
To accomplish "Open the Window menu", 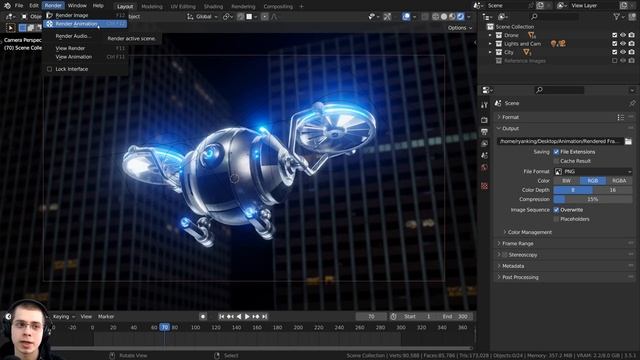I will [77, 6].
